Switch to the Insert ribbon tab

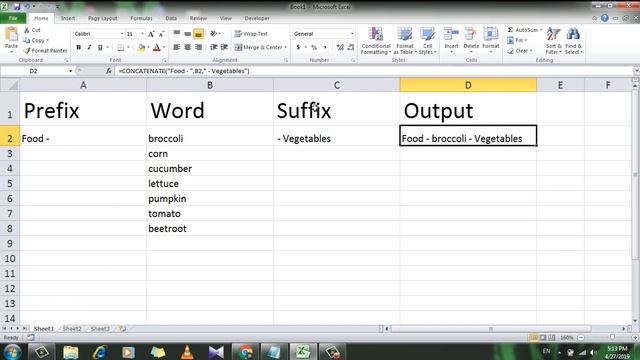pyautogui.click(x=68, y=18)
